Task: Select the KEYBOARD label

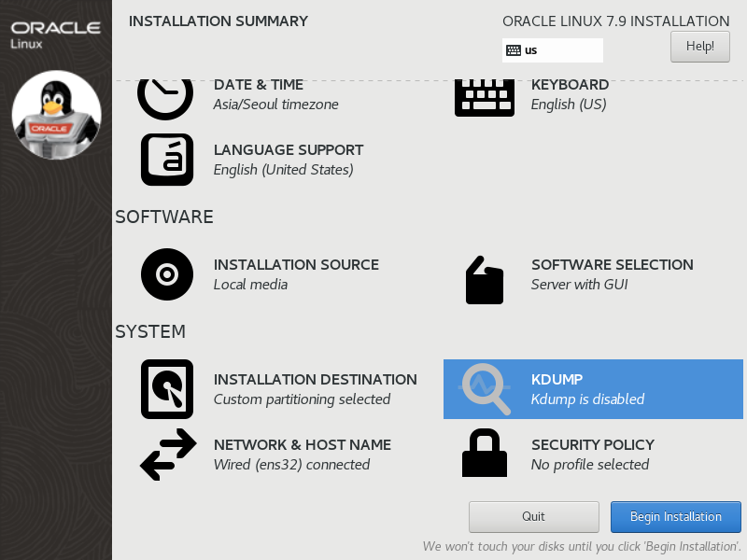Action: point(570,85)
